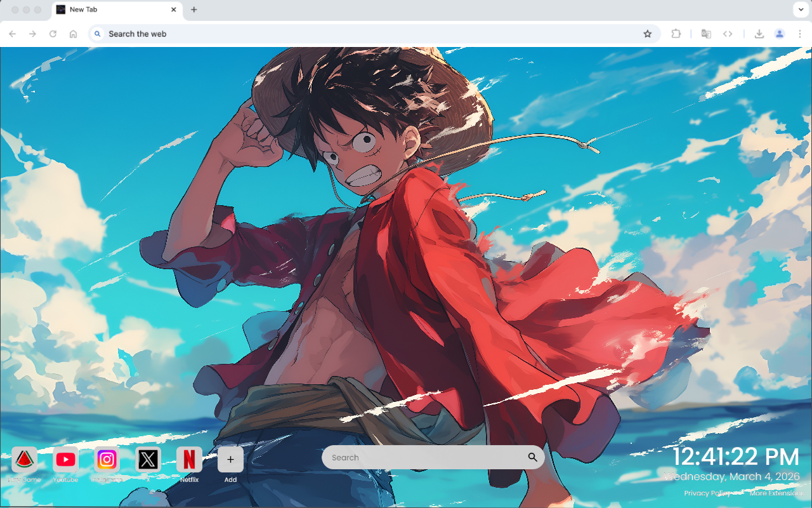Open the Extensions puzzle-piece menu
The width and height of the screenshot is (812, 508).
pyautogui.click(x=676, y=34)
